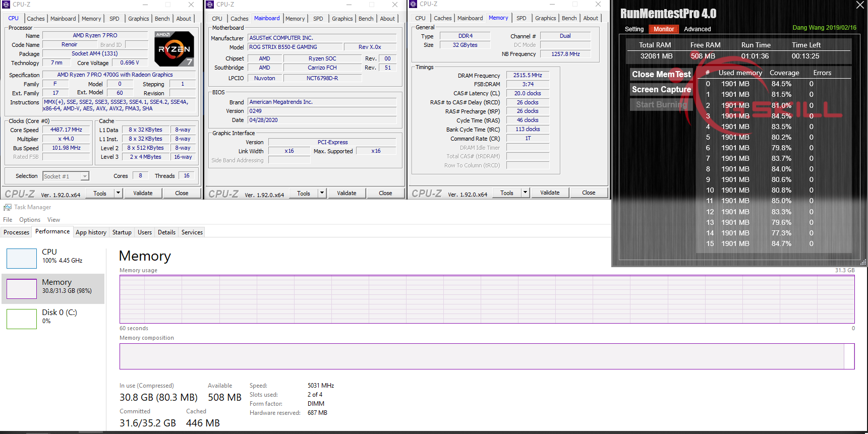868x434 pixels.
Task: Open the SPD tab in first CPU-Z window
Action: tap(114, 19)
